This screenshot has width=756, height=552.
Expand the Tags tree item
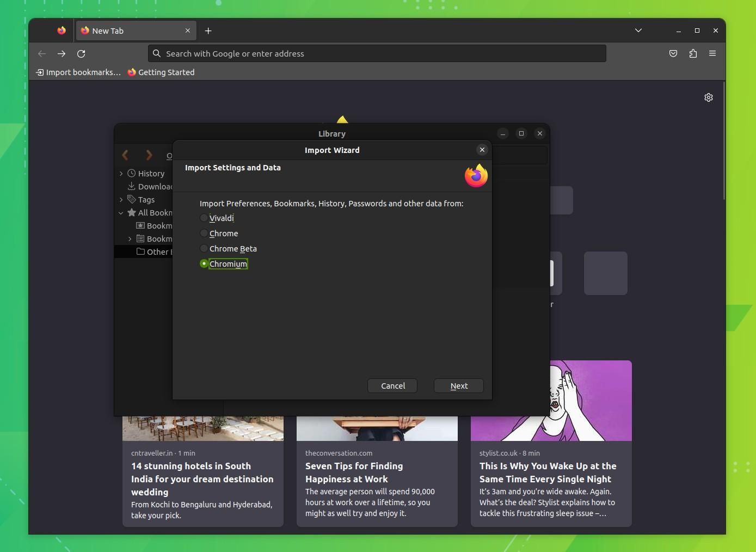pos(121,199)
